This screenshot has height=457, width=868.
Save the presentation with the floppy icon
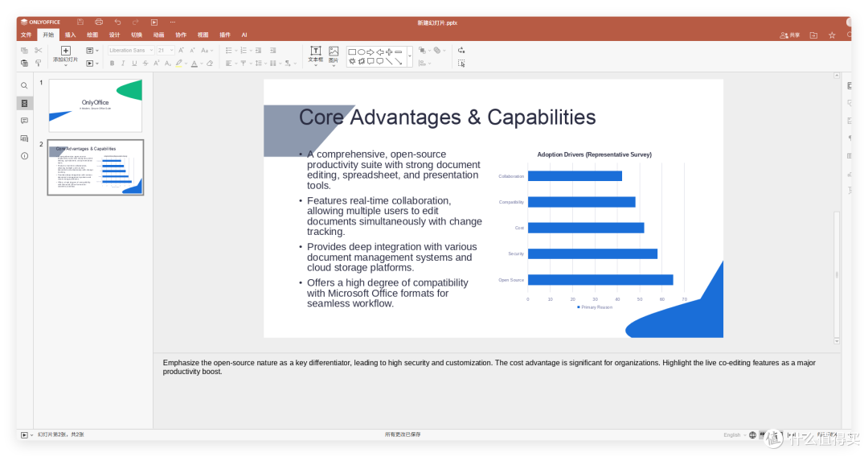[80, 23]
